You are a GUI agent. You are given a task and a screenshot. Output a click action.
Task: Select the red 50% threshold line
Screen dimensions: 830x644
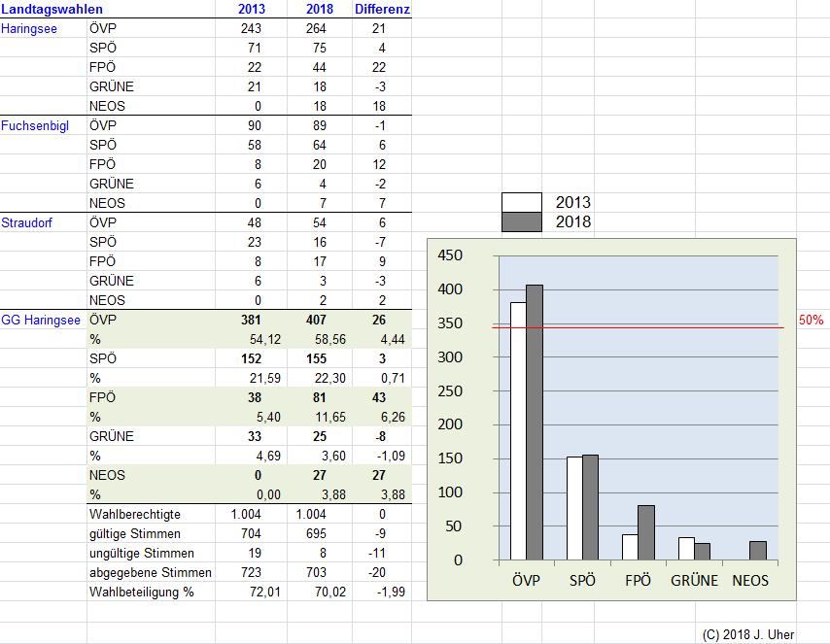pyautogui.click(x=680, y=327)
